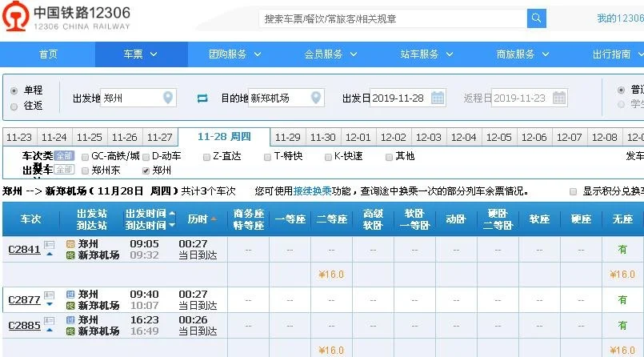Select 全部 for 出发车站 filter

[x=64, y=170]
